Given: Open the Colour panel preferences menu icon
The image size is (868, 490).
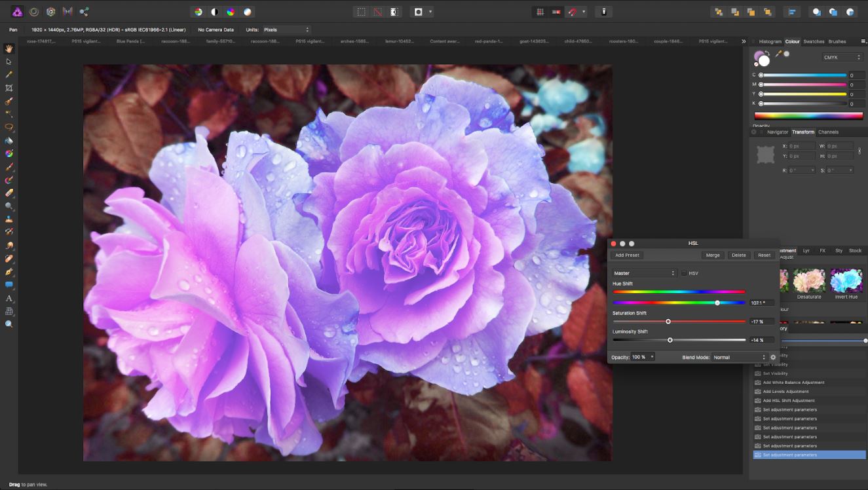Looking at the screenshot, I should click(x=863, y=41).
